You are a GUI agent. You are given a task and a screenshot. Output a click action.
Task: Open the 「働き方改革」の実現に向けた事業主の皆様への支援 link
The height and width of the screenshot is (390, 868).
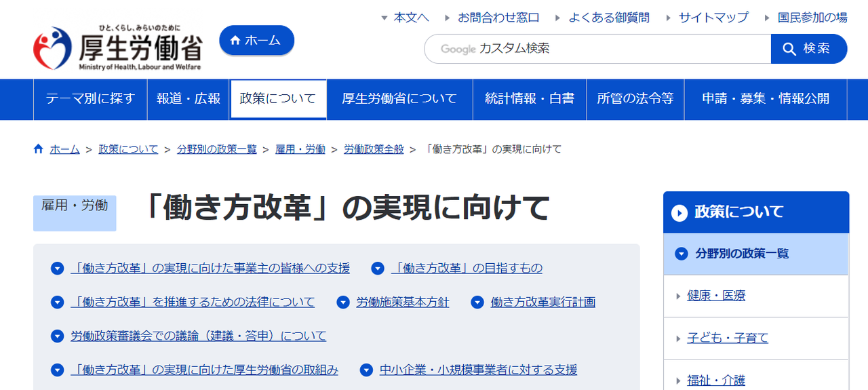pyautogui.click(x=210, y=269)
